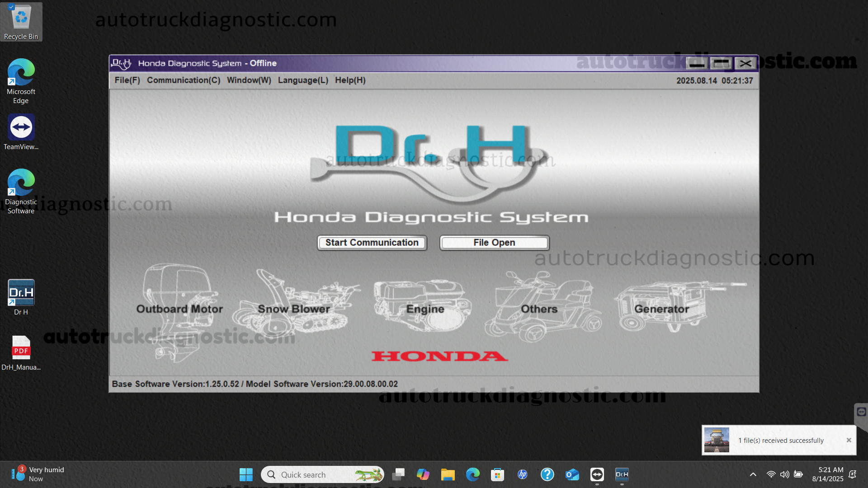Open the Language(L) menu
The height and width of the screenshot is (488, 868).
pos(302,80)
